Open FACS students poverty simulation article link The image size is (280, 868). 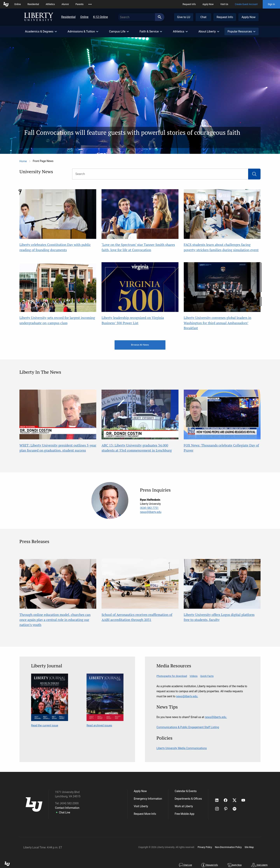(x=221, y=247)
